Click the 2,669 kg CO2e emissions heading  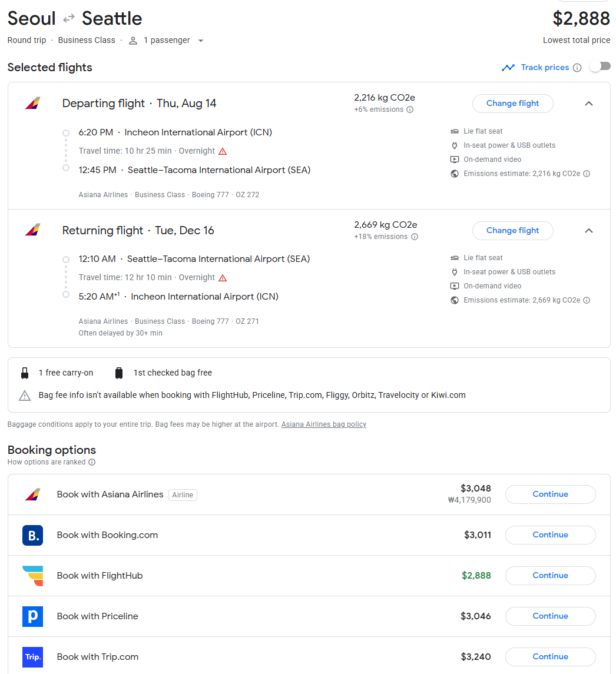385,225
